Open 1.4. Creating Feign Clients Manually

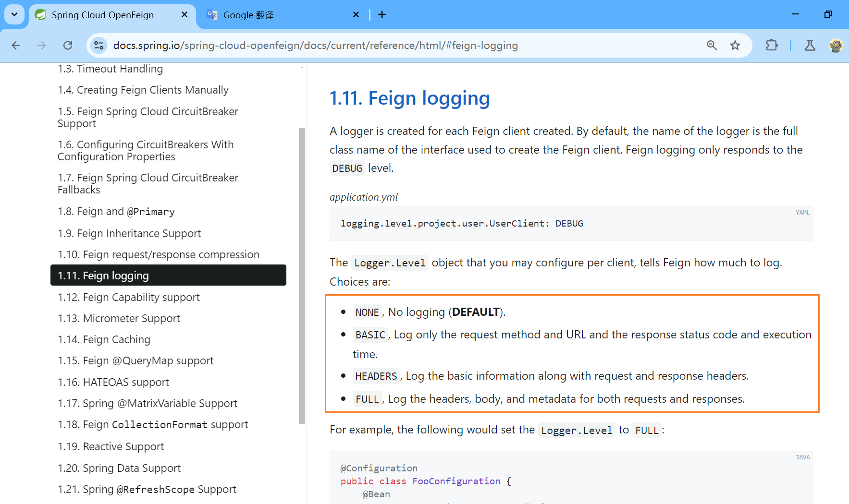tap(143, 90)
